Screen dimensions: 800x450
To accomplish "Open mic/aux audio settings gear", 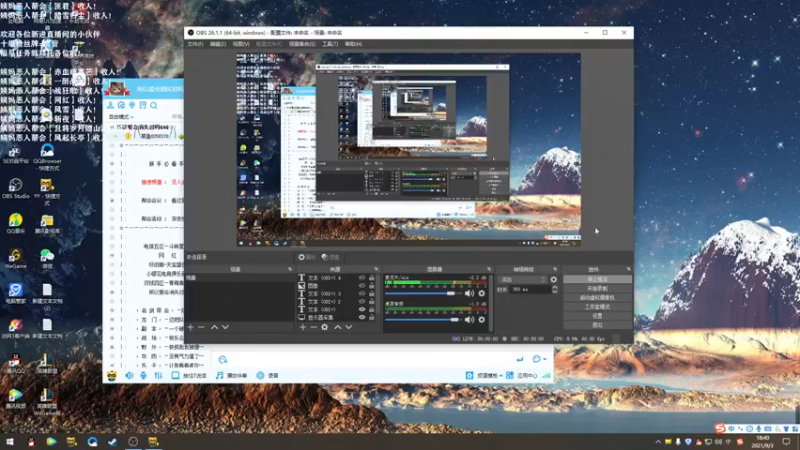I will pos(482,293).
